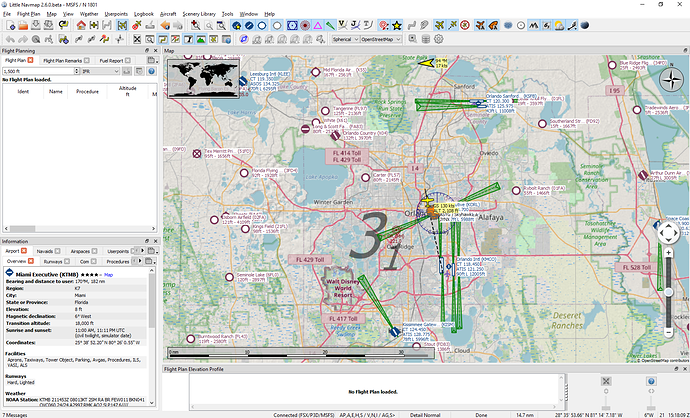Zoom in with the map overlay plus button
Screen dimensions: 690x418
click(668, 253)
